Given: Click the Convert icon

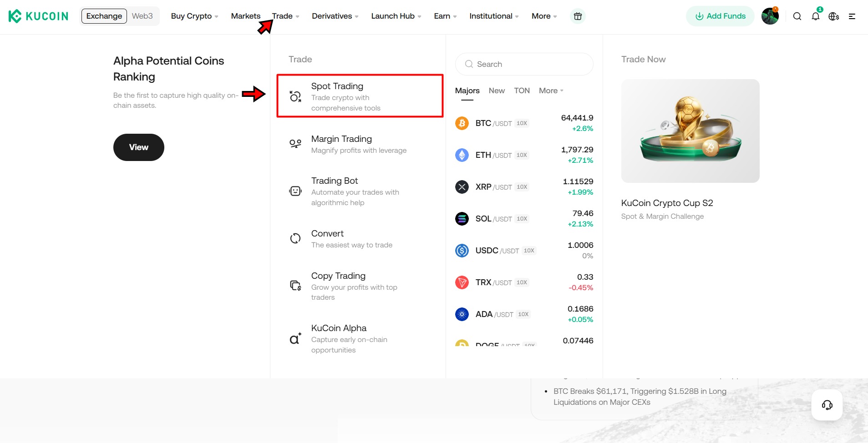Looking at the screenshot, I should (x=295, y=238).
